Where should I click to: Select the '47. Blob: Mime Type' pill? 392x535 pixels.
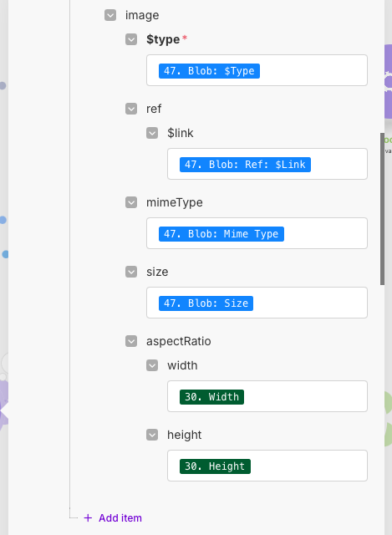[221, 234]
